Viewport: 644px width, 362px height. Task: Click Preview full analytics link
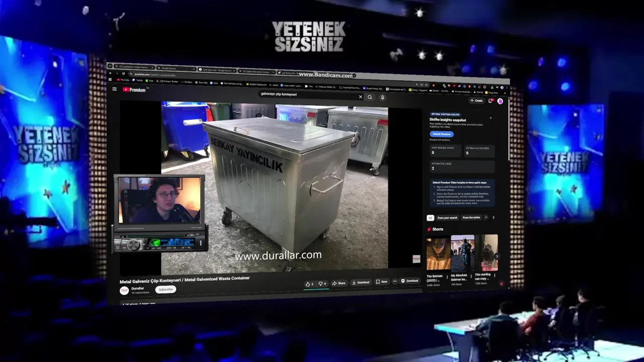440,140
